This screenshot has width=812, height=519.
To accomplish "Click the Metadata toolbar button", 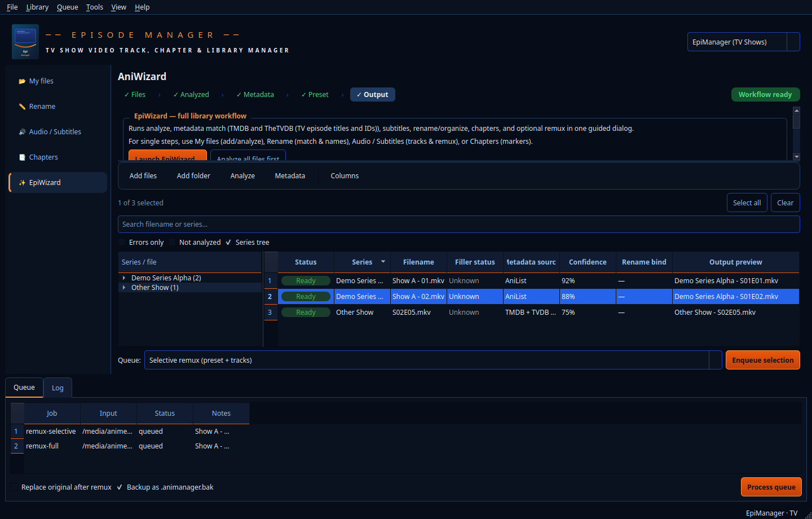I will [x=290, y=176].
